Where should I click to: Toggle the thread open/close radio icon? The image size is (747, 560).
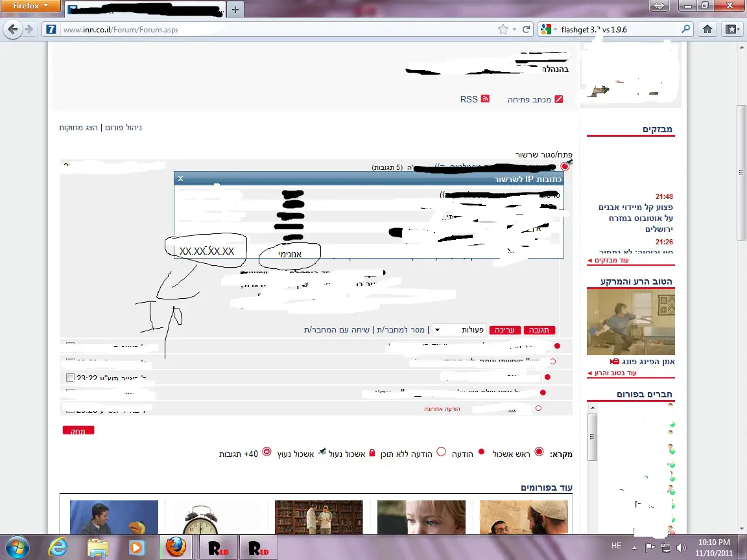[564, 167]
